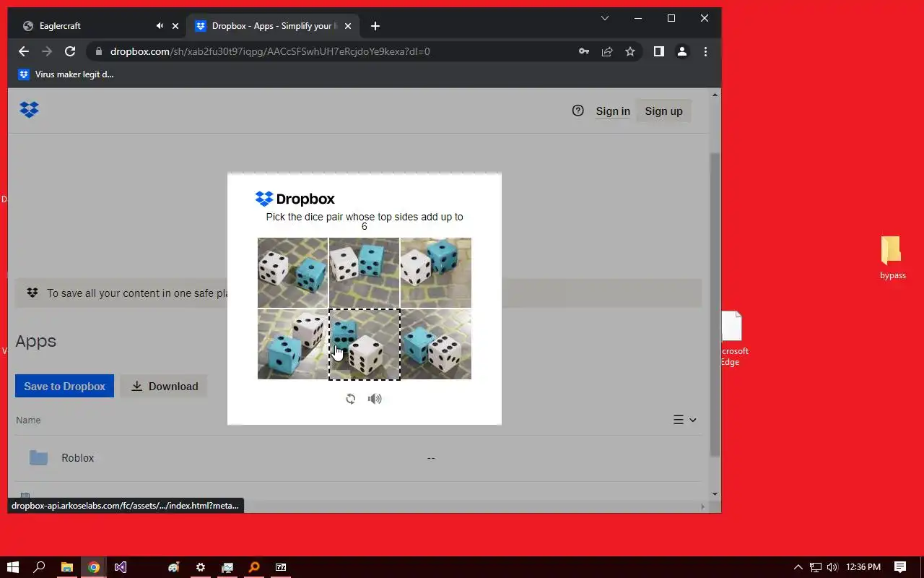Image resolution: width=924 pixels, height=578 pixels.
Task: Go forward in browser history
Action: (47, 51)
